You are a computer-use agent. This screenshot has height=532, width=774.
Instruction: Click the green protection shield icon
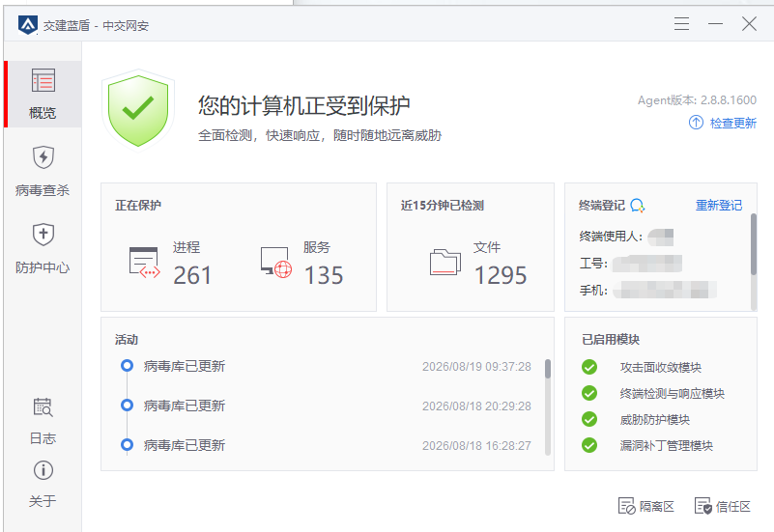[138, 110]
